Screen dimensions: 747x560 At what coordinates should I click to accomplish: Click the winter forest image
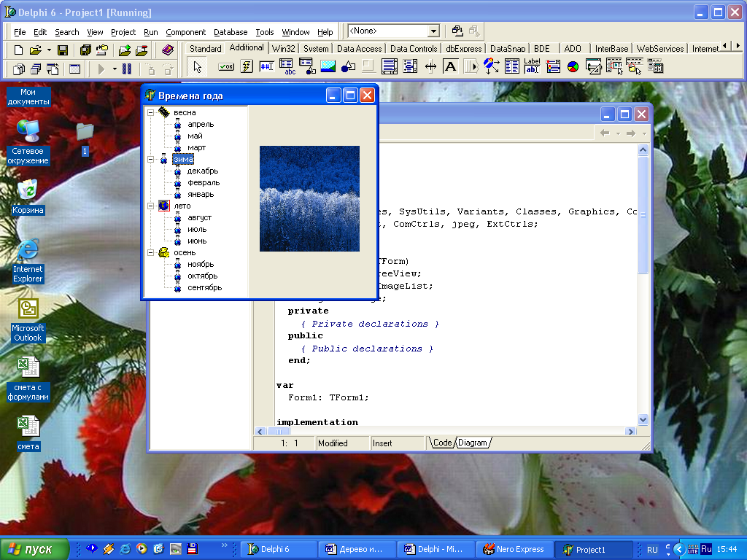[309, 198]
